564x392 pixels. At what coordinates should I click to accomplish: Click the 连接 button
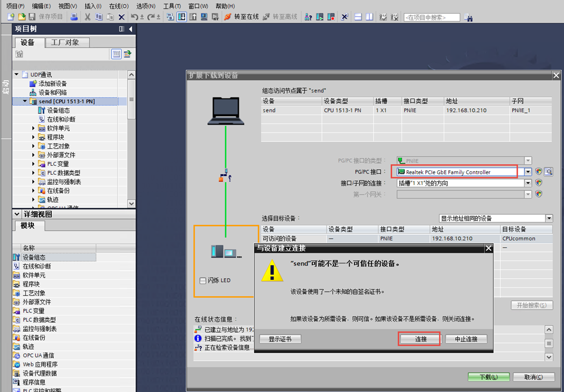pyautogui.click(x=420, y=339)
